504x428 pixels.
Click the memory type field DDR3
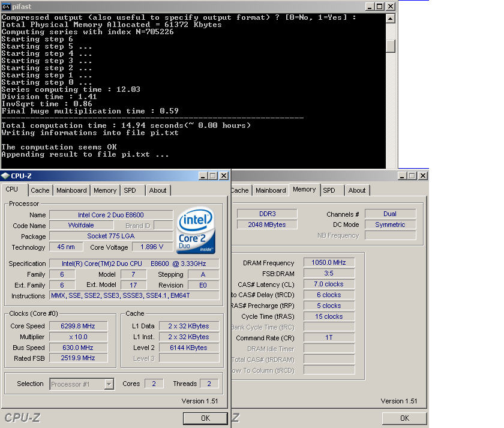[268, 214]
